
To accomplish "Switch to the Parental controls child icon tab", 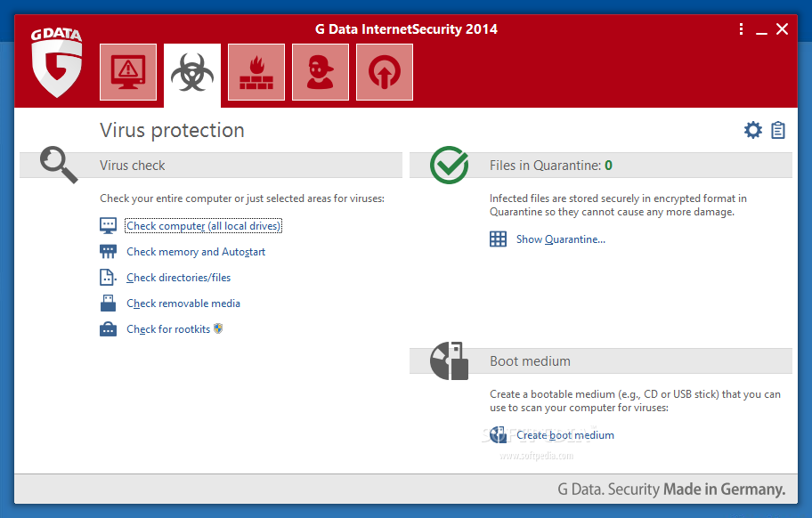I will (321, 72).
